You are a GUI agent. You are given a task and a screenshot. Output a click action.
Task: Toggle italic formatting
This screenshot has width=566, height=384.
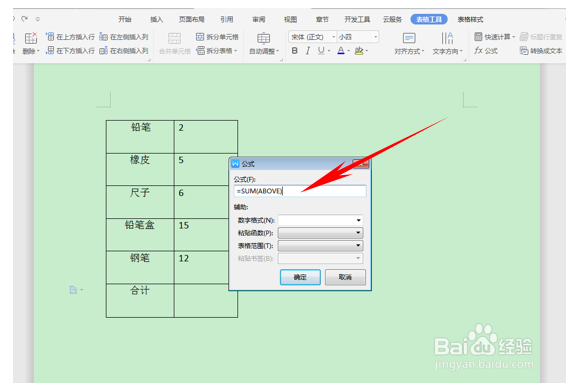308,51
